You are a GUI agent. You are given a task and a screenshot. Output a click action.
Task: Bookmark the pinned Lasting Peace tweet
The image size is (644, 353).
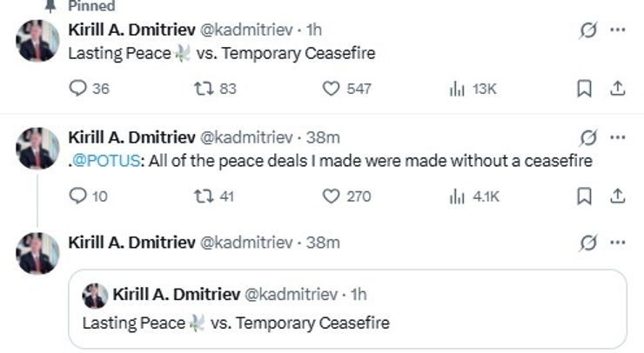click(x=585, y=88)
